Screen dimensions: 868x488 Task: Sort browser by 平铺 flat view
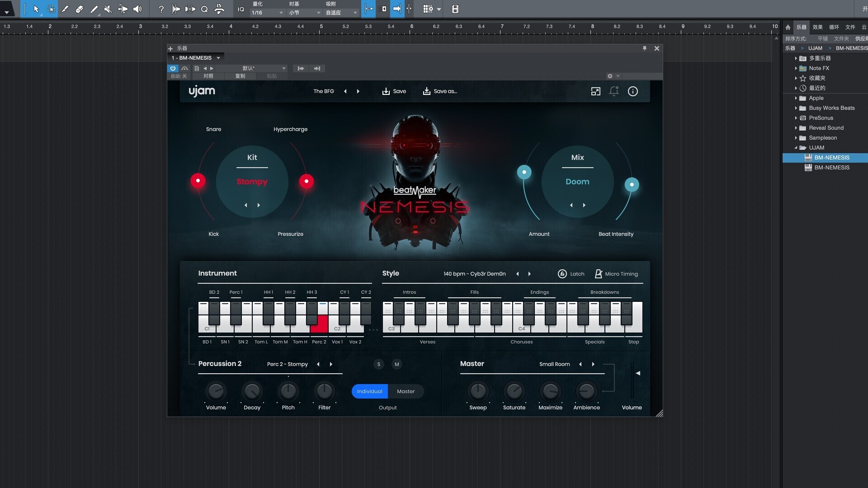coord(822,39)
